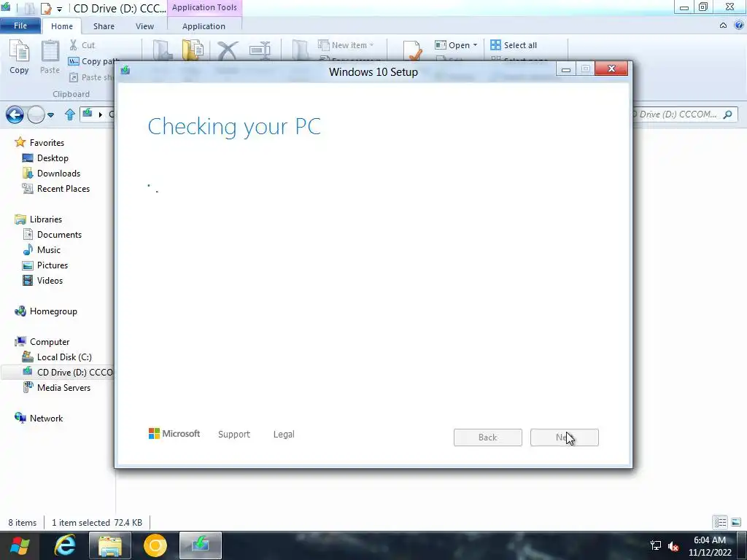Open File Explorer from the taskbar
This screenshot has height=560, width=747.
pyautogui.click(x=110, y=545)
